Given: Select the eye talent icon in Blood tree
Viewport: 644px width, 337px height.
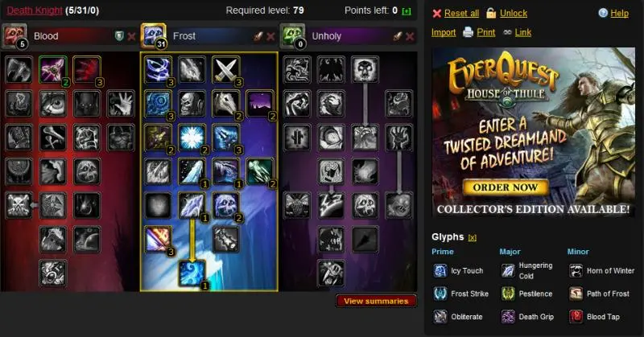Looking at the screenshot, I should tap(52, 104).
